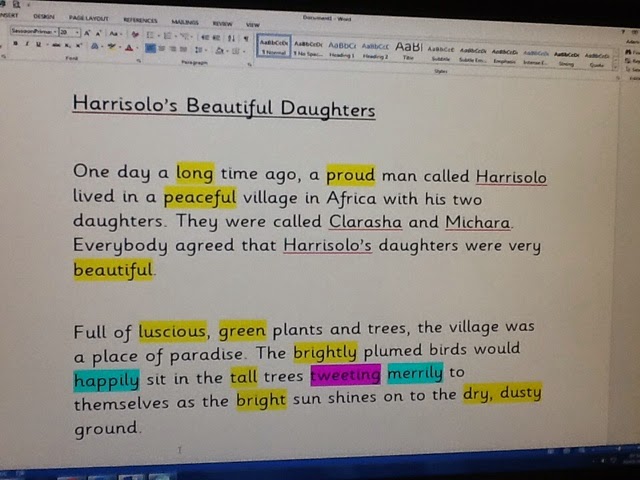Viewport: 640px width, 480px height.
Task: Apply the Subtle Emphasis style
Action: [x=473, y=55]
